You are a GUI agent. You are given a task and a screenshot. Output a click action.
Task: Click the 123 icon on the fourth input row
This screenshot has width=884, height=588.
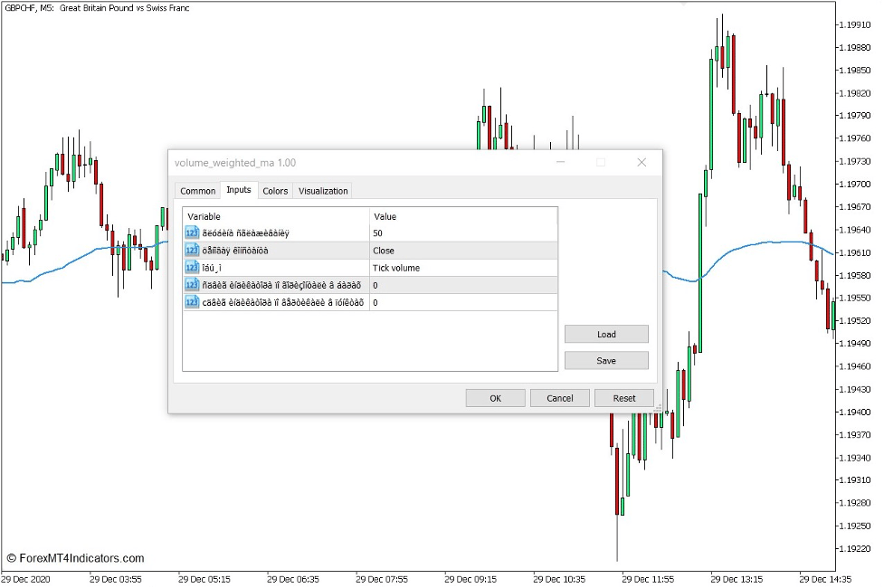click(192, 285)
